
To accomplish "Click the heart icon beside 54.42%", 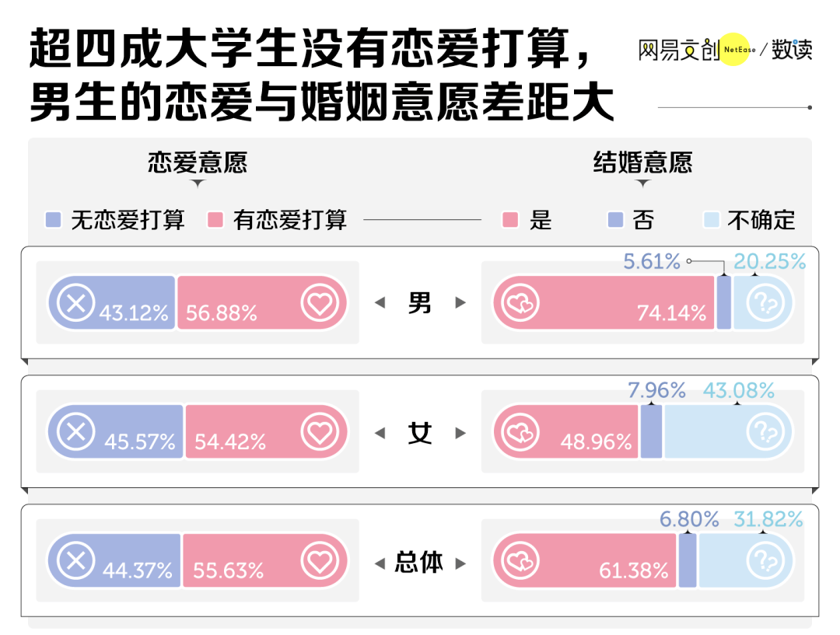I will (x=320, y=432).
